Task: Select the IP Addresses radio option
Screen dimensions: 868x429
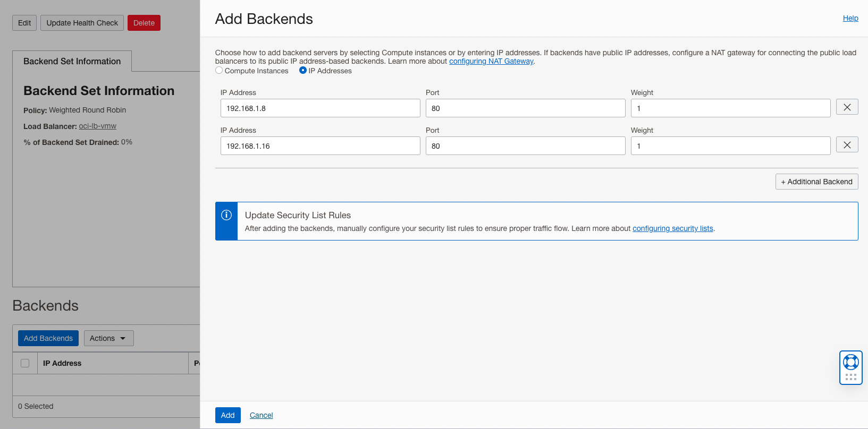Action: (x=303, y=71)
